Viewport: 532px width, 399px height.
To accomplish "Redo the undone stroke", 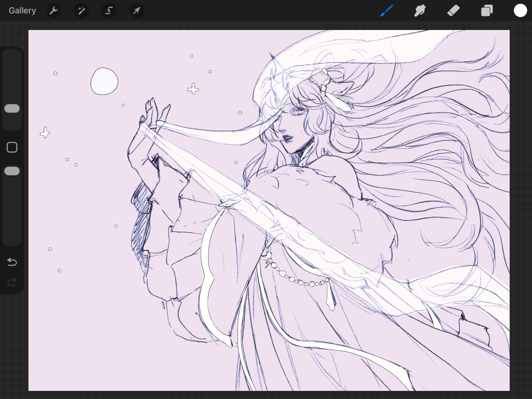I will 12,282.
